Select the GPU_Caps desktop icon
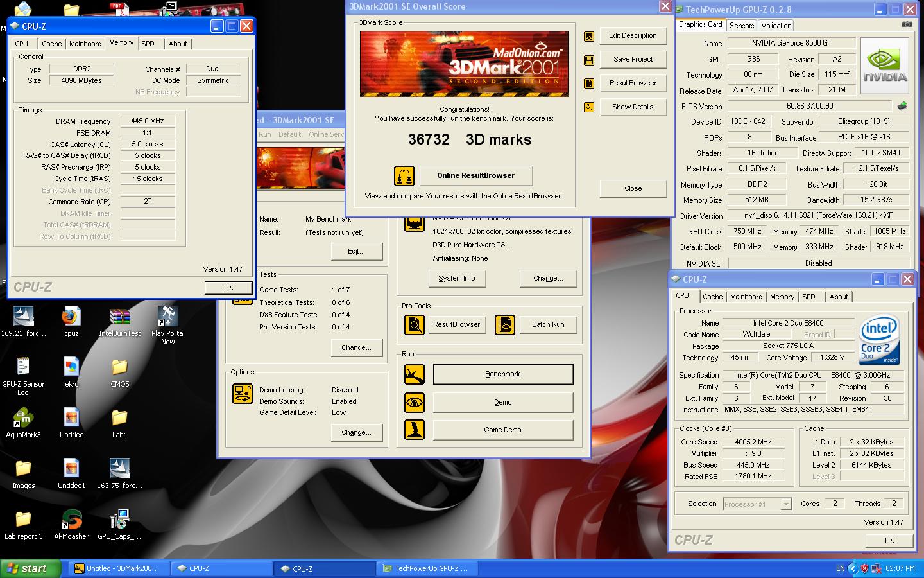 [x=119, y=525]
